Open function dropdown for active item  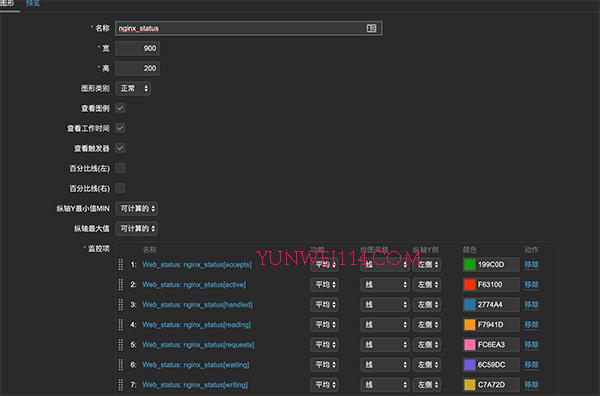(324, 285)
